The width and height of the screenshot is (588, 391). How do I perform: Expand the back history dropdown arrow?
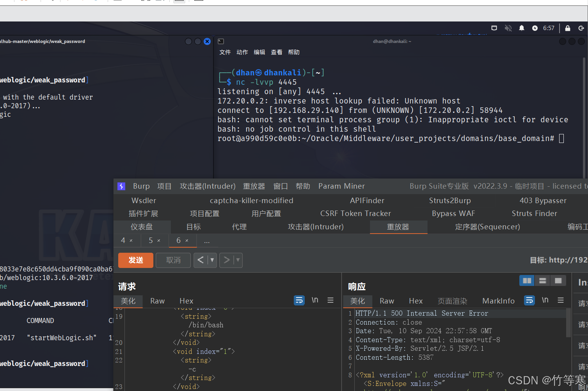(x=212, y=260)
